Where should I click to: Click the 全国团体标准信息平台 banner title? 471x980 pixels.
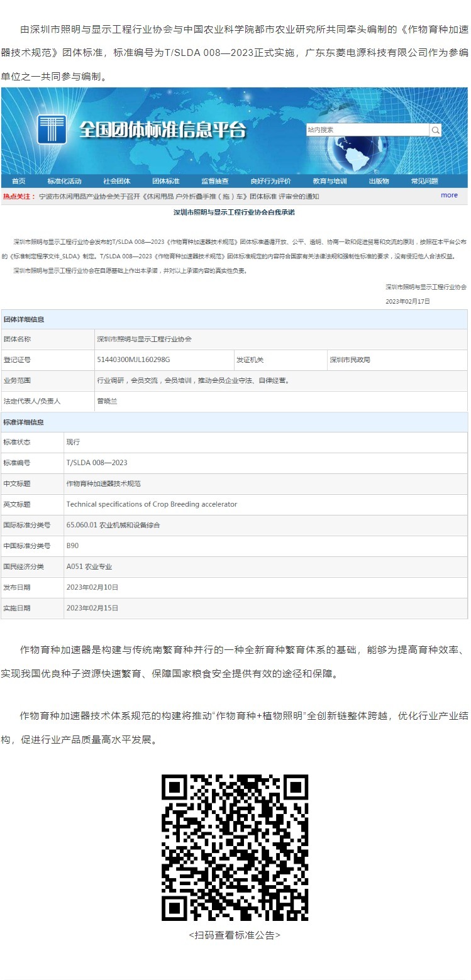(x=162, y=130)
